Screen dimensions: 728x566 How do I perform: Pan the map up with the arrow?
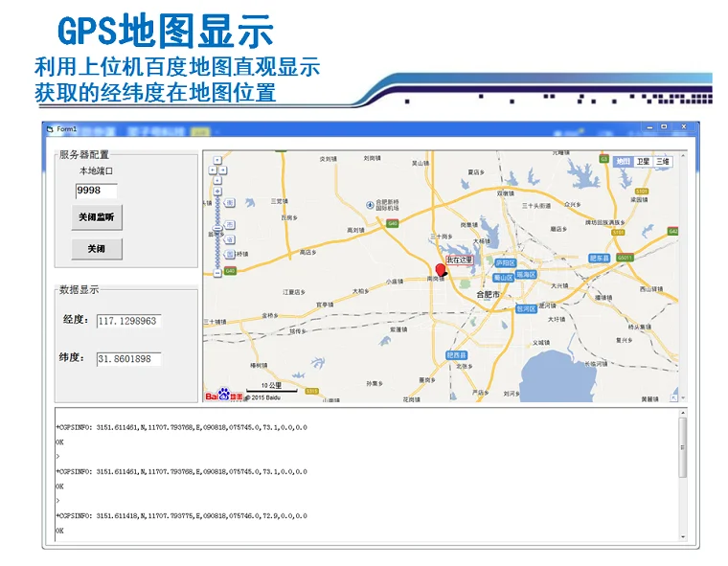[x=217, y=160]
